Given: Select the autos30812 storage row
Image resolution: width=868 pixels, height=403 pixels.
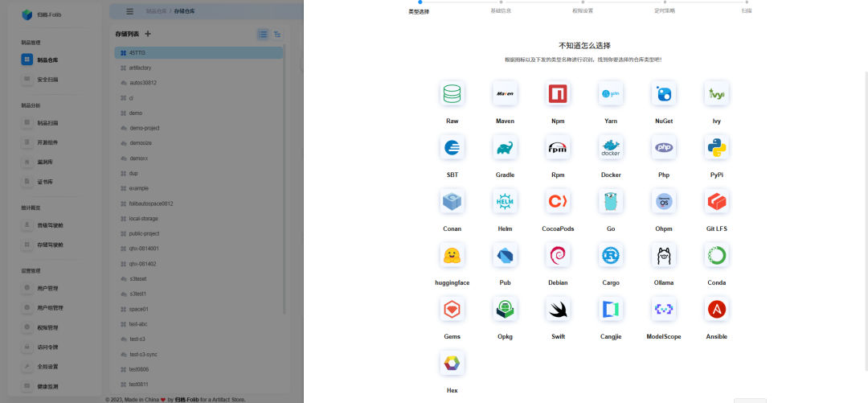Looking at the screenshot, I should [x=199, y=83].
